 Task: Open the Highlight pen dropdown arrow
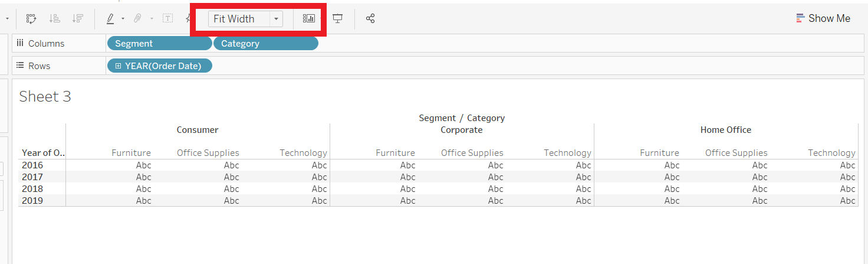tap(123, 18)
